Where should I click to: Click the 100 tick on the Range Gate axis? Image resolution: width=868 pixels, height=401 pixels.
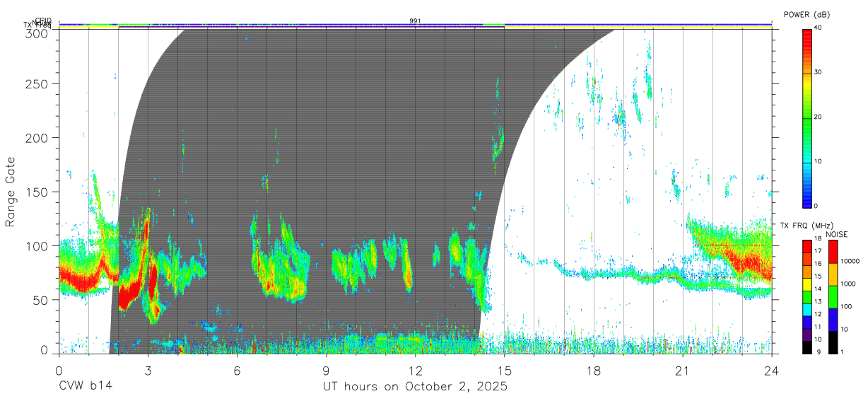tap(36, 245)
